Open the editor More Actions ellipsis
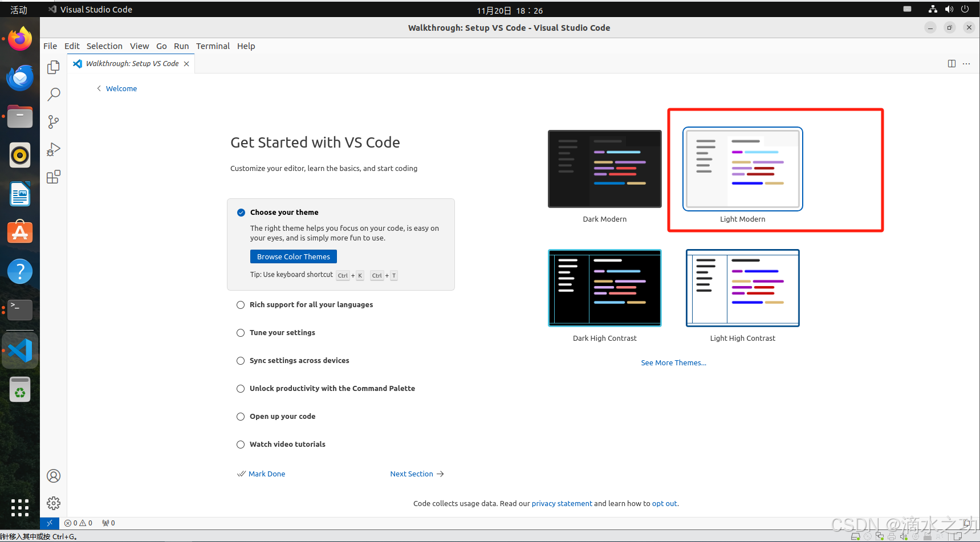The image size is (980, 542). 966,64
